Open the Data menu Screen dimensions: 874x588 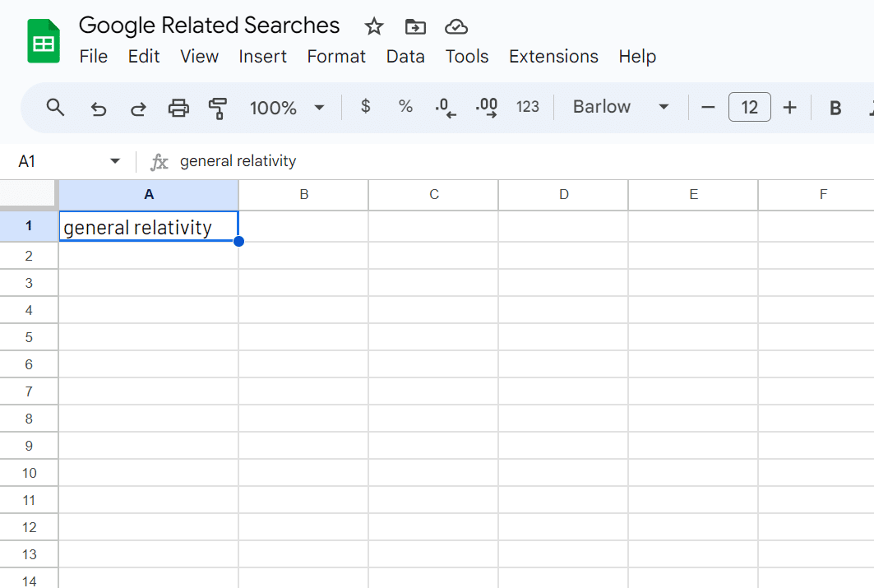(405, 57)
